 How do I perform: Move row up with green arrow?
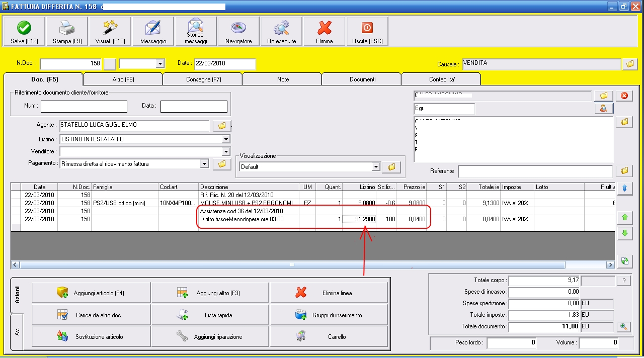tap(624, 218)
